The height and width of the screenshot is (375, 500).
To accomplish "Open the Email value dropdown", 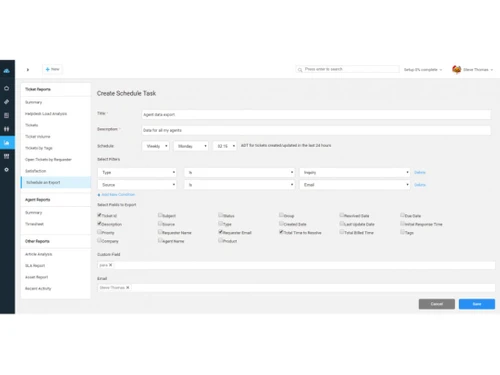I will [355, 185].
